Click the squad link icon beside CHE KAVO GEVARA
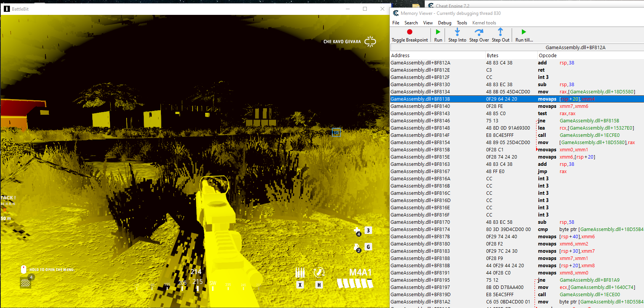 pos(370,42)
